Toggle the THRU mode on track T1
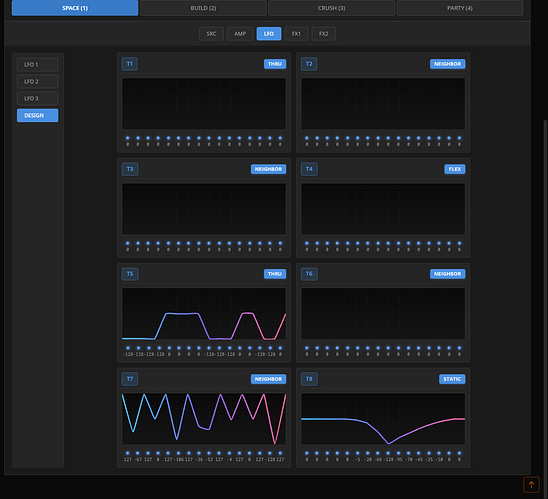This screenshot has width=548, height=499. (275, 64)
